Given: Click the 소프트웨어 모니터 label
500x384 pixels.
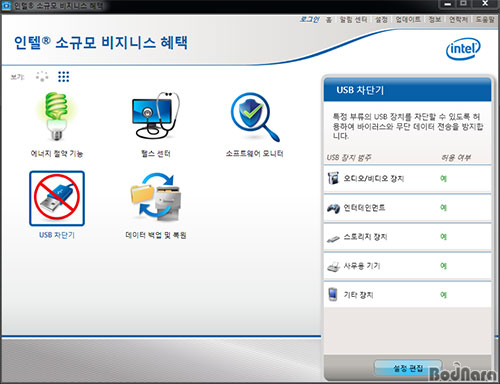Looking at the screenshot, I should pyautogui.click(x=255, y=154).
